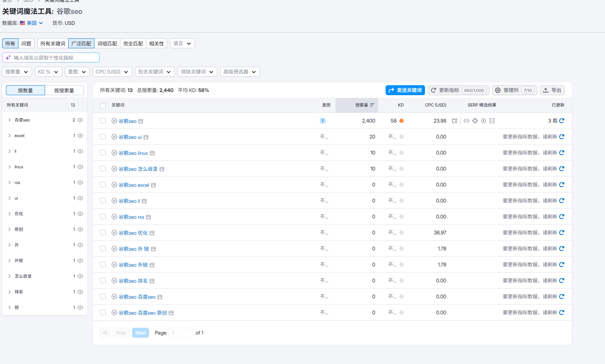The width and height of the screenshot is (605, 364).
Task: Toggle eye visibility for 百度seo group
Action: (80, 120)
